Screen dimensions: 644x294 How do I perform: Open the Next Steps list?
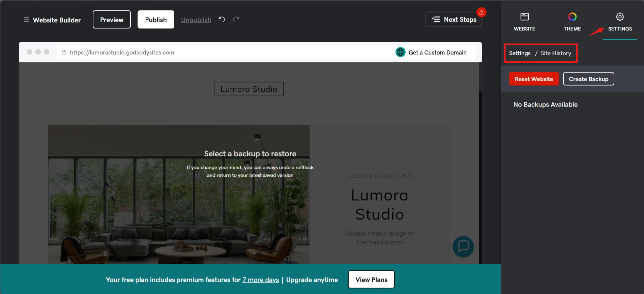click(x=453, y=20)
